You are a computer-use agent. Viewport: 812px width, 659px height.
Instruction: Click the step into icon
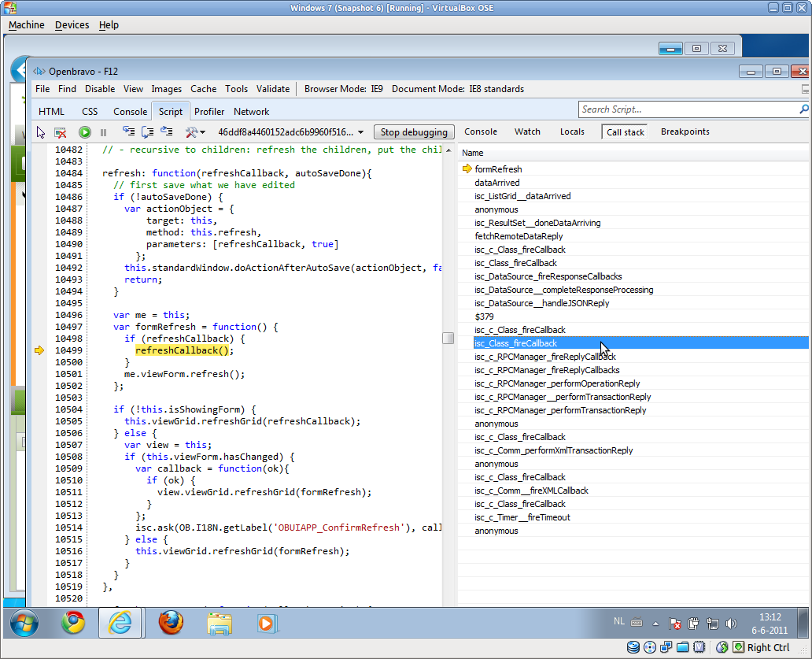[128, 132]
